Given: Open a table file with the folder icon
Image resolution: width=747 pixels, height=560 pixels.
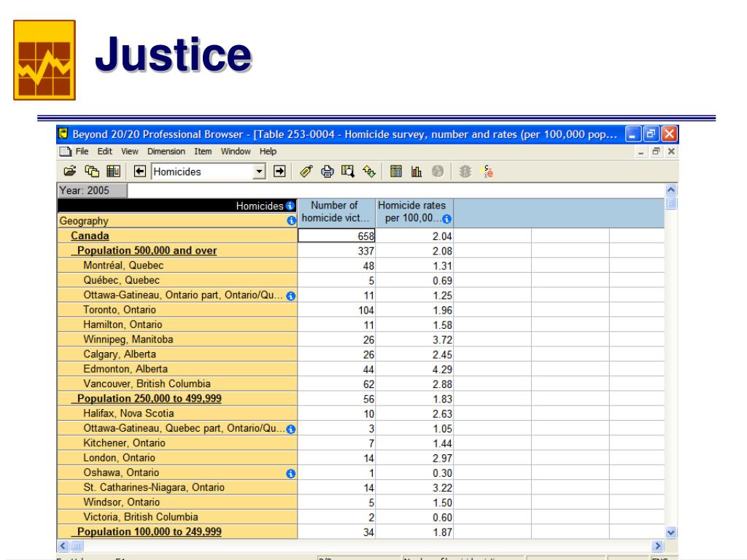Looking at the screenshot, I should [69, 171].
